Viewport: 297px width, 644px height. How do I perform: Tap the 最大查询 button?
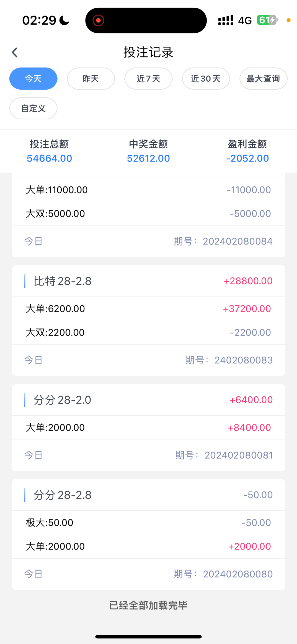click(x=263, y=79)
